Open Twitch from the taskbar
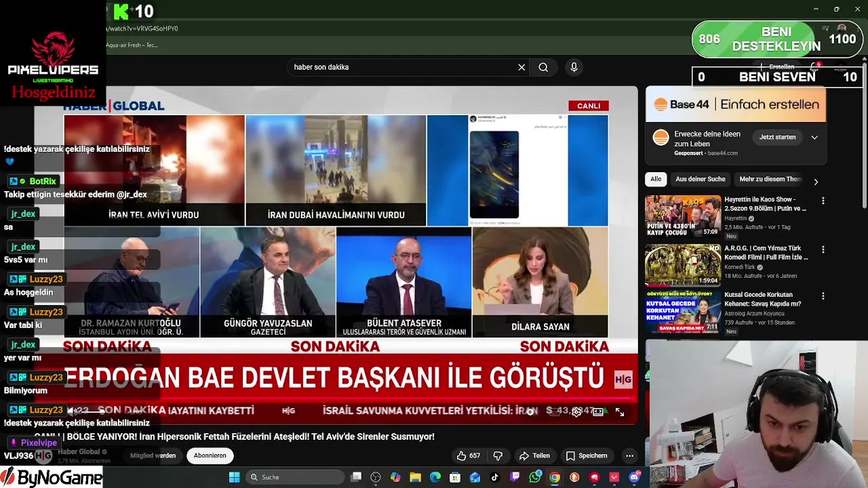This screenshot has width=868, height=488. 515,477
